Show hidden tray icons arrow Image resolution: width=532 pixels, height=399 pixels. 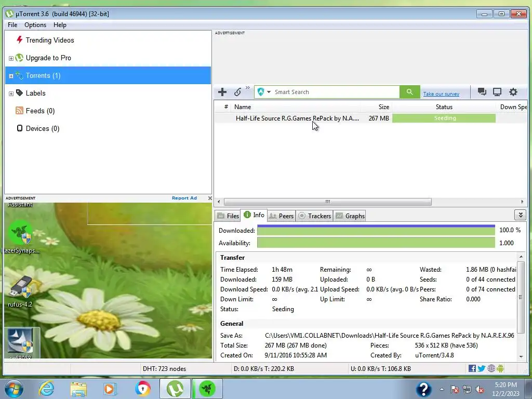pos(442,390)
